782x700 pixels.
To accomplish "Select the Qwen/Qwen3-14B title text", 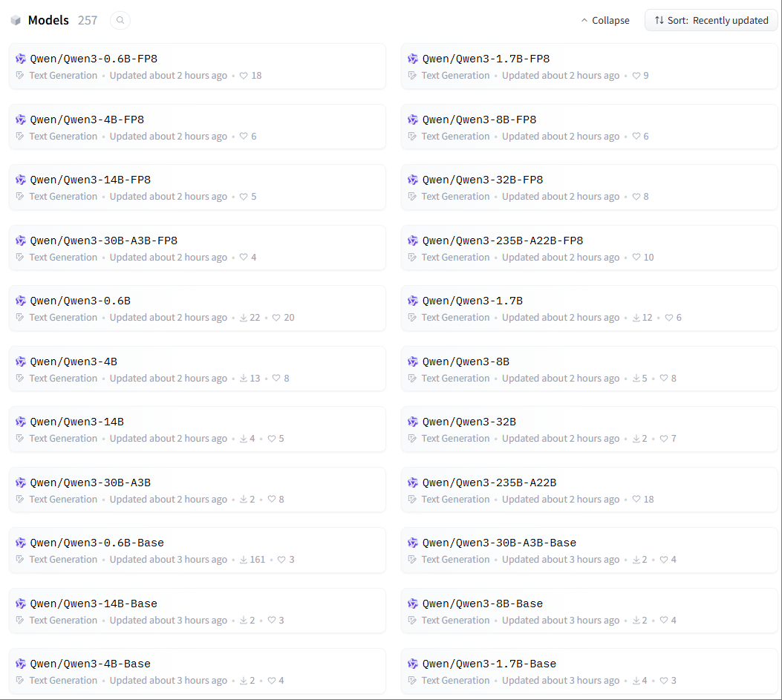I will [x=76, y=422].
